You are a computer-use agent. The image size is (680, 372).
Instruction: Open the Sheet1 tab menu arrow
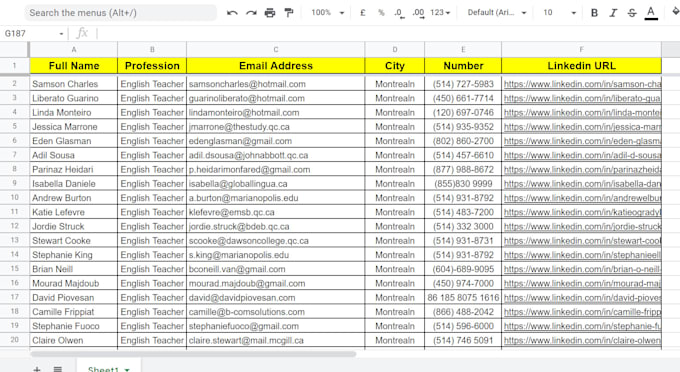click(x=127, y=369)
